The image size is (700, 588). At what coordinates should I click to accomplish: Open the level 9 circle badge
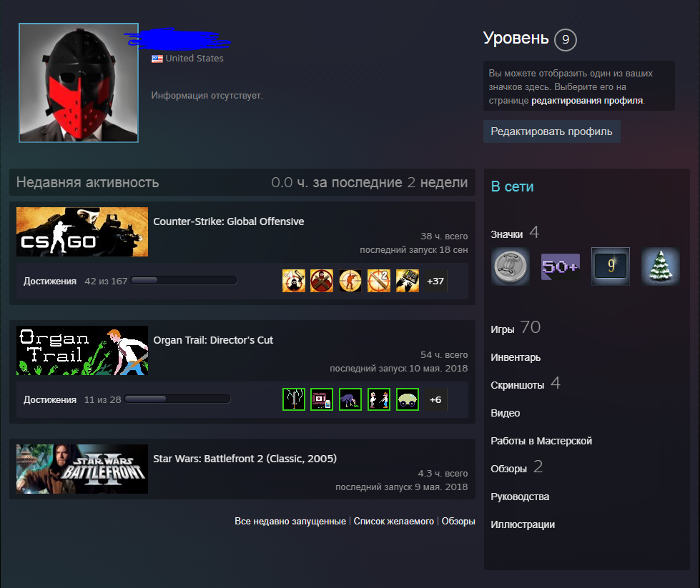565,40
